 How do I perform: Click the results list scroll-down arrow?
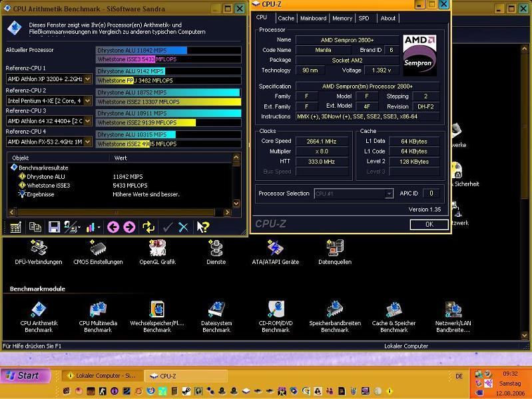(236, 203)
